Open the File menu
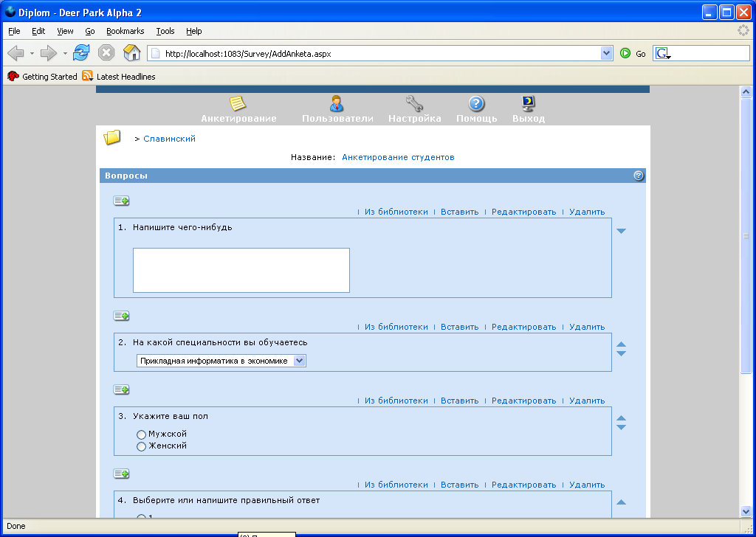This screenshot has width=756, height=537. (x=15, y=31)
